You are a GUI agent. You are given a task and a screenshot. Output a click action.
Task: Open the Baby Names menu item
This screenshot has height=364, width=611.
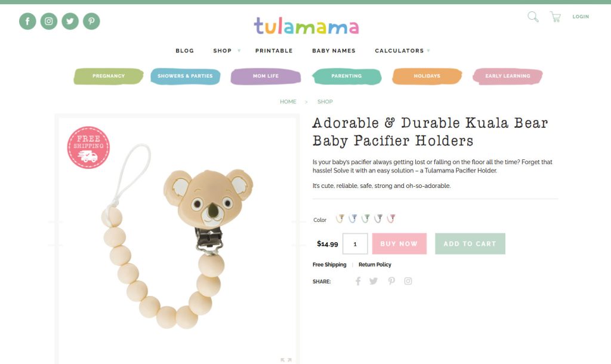point(334,51)
